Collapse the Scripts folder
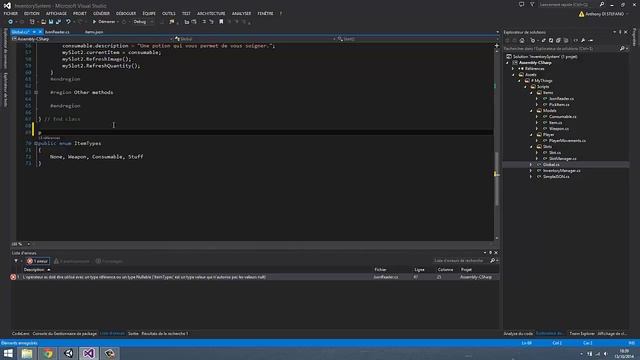Viewport: 640px width, 360px height. click(525, 87)
